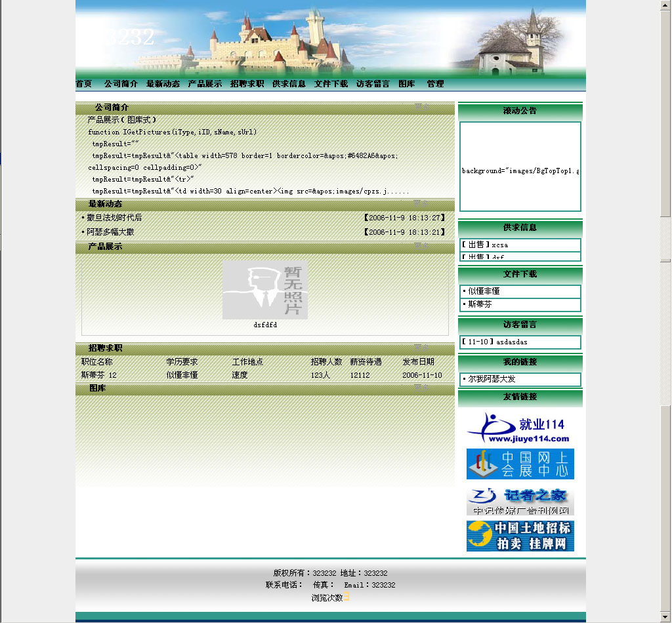The width and height of the screenshot is (672, 623).
Task: Open the 【出售】xcsa supply listing
Action: point(484,245)
